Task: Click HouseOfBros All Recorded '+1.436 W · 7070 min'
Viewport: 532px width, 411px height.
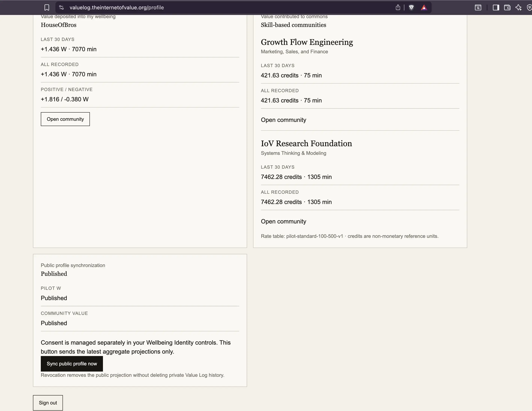Action: point(69,74)
